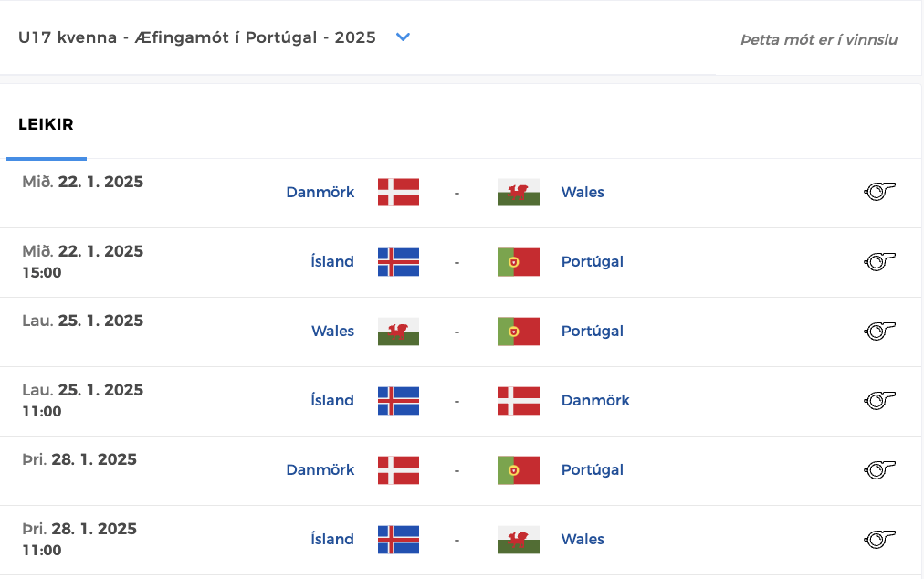924x579 pixels.
Task: Click whistle icon for Ísland - Wales match
Action: pos(879,539)
